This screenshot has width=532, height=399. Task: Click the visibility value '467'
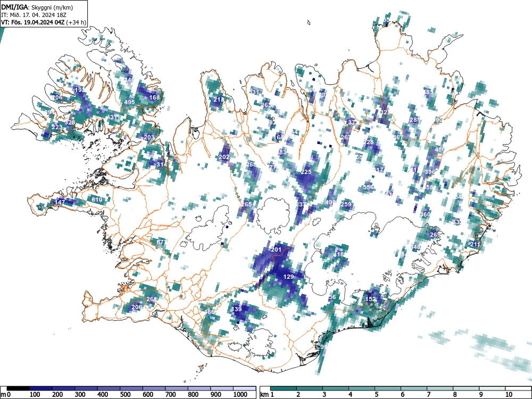[398, 137]
